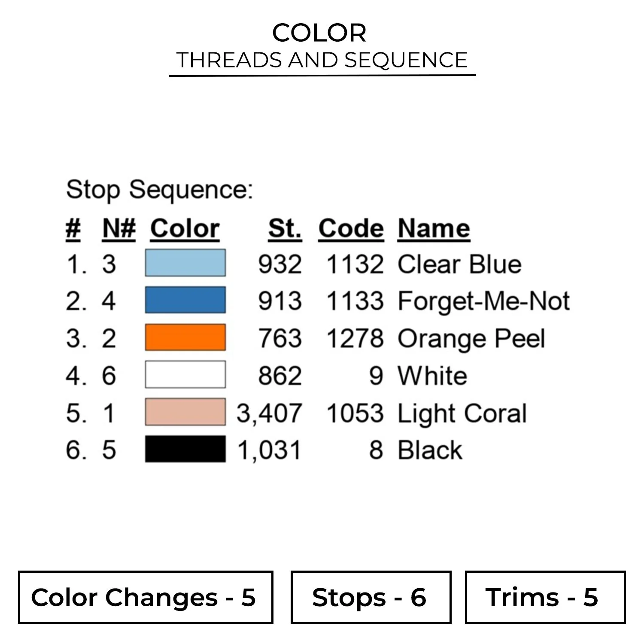Click the Stop Sequence heading
This screenshot has width=644, height=644.
[160, 189]
